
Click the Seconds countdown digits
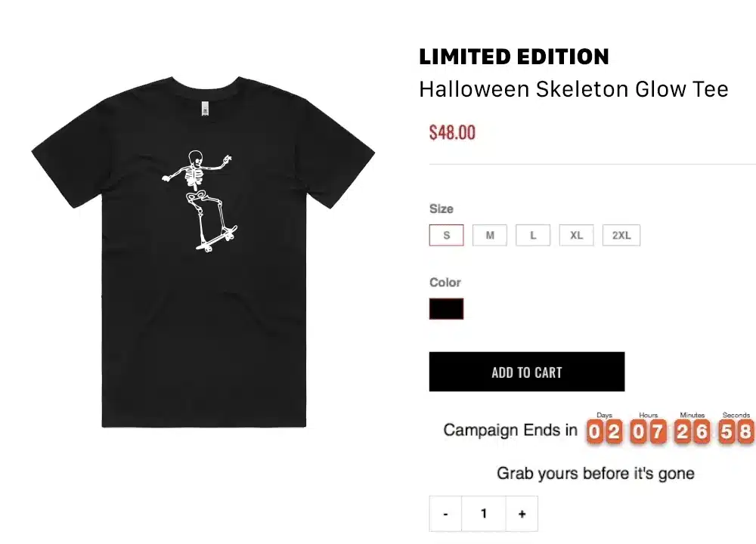point(736,431)
